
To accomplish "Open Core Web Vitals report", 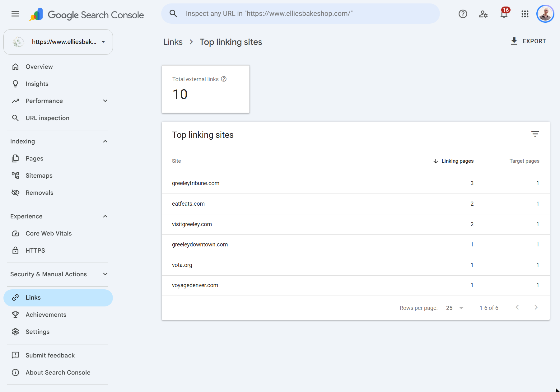I will pos(58,233).
